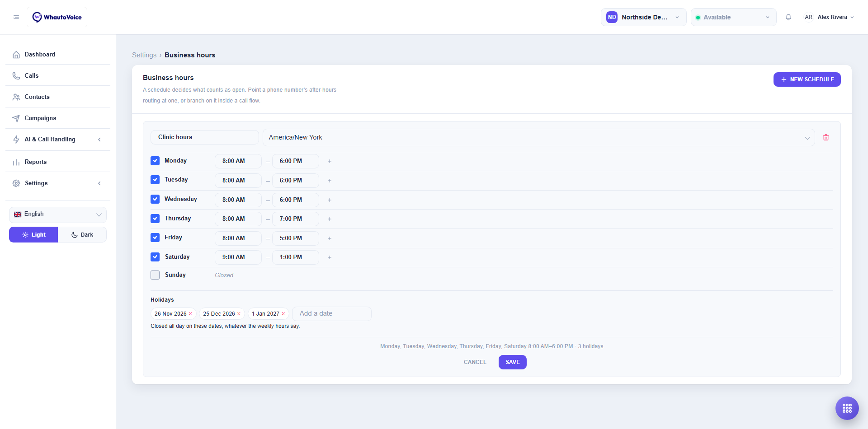This screenshot has width=868, height=429.
Task: Uncheck the Monday checkbox
Action: [x=155, y=161]
